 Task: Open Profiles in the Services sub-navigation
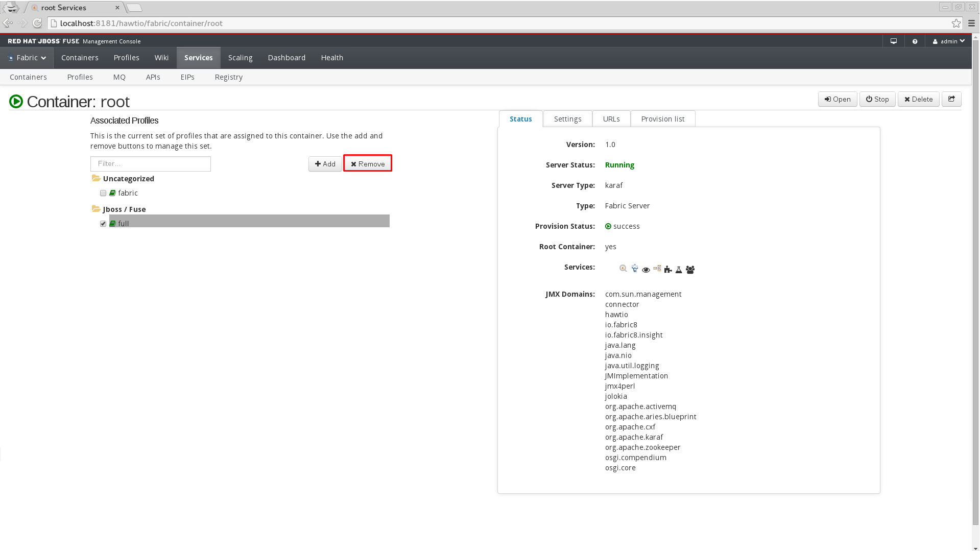pos(80,77)
